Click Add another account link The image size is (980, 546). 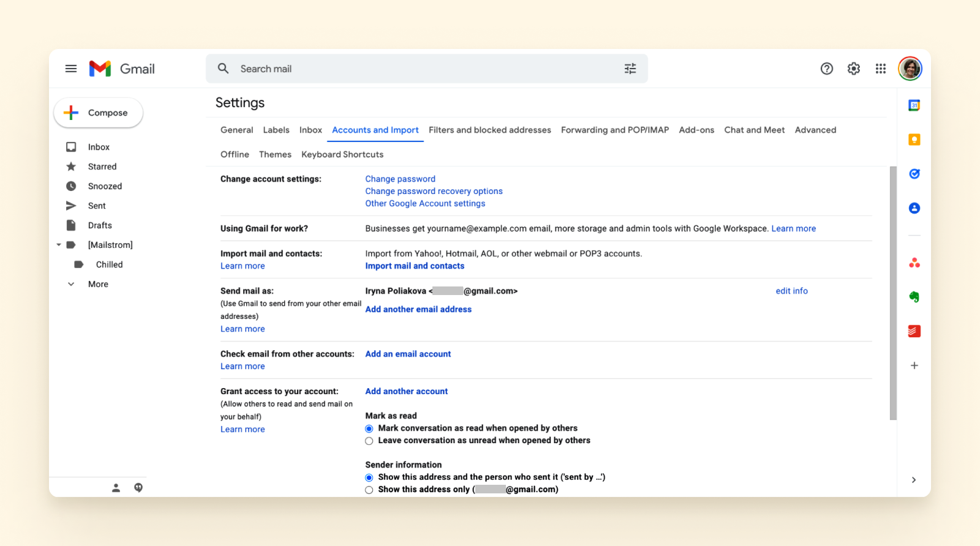point(407,391)
